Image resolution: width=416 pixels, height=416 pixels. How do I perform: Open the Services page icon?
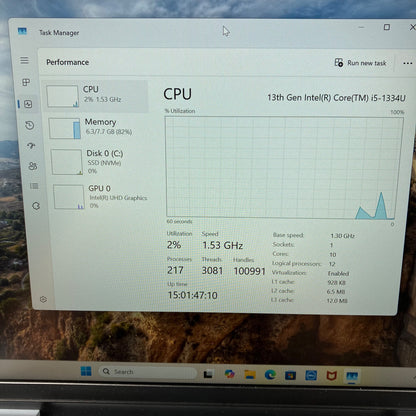tap(36, 206)
